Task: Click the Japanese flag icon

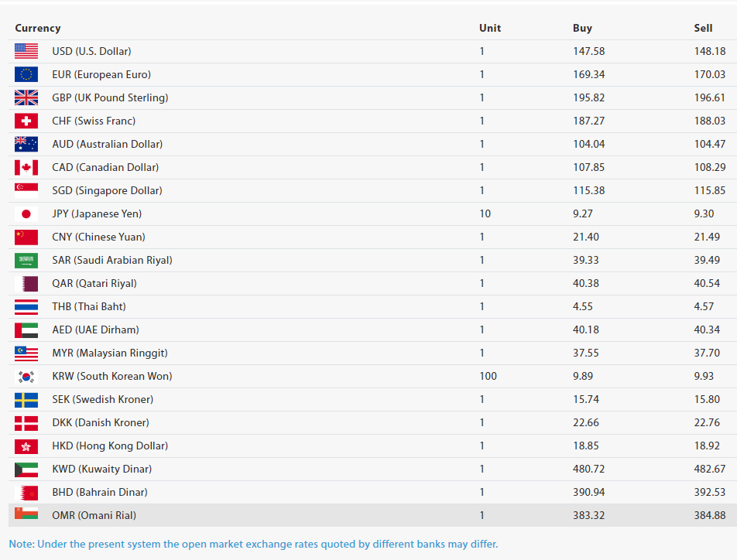Action: [26, 213]
